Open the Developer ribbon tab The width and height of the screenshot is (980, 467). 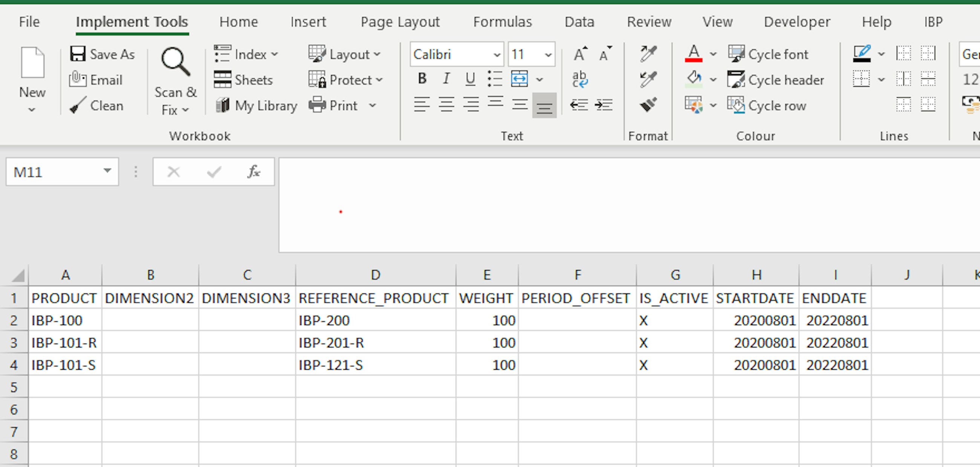pos(797,22)
